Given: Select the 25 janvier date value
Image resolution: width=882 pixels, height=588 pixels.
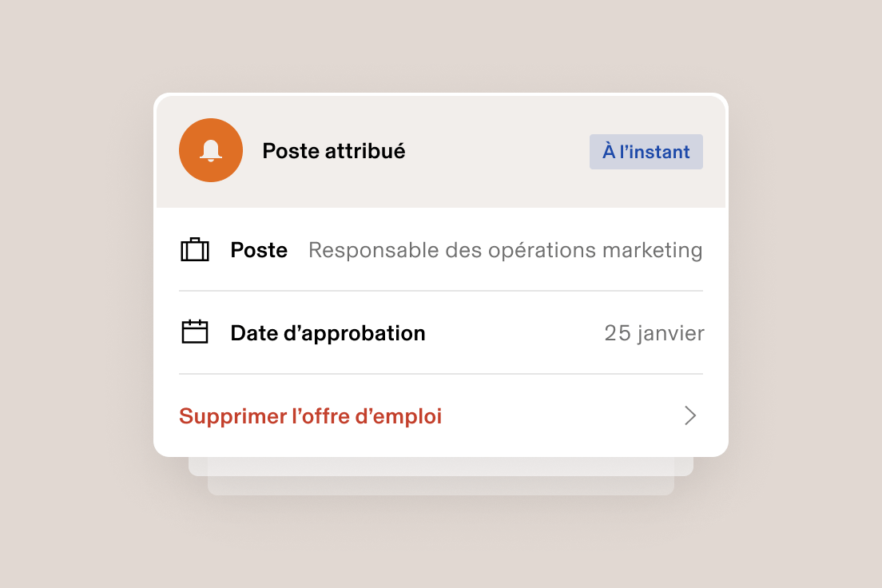Looking at the screenshot, I should pyautogui.click(x=654, y=333).
